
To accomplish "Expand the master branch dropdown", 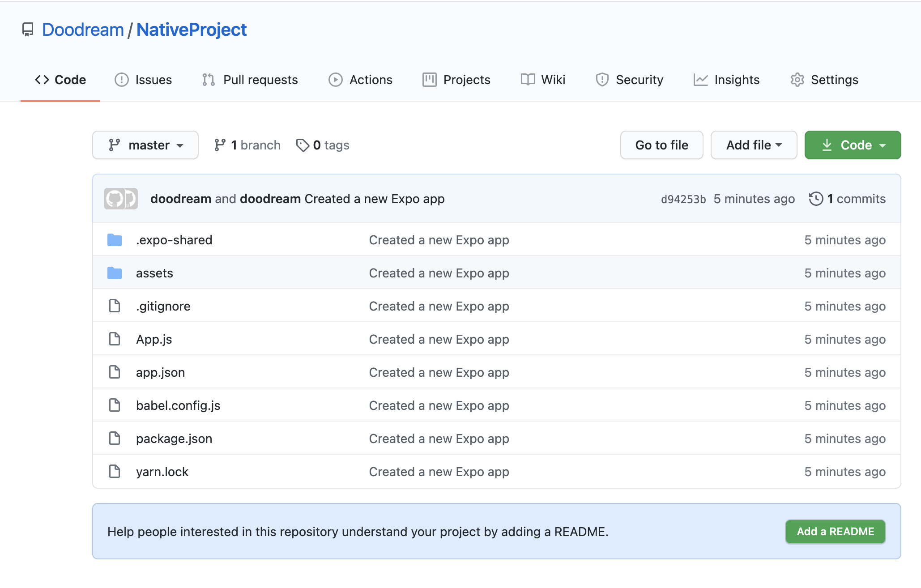I will 145,145.
